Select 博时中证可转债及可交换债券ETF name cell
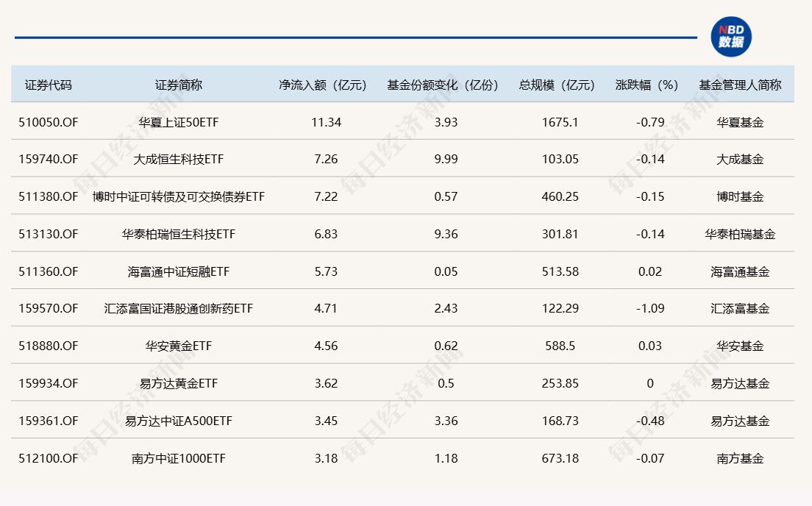The image size is (812, 506). point(179,197)
